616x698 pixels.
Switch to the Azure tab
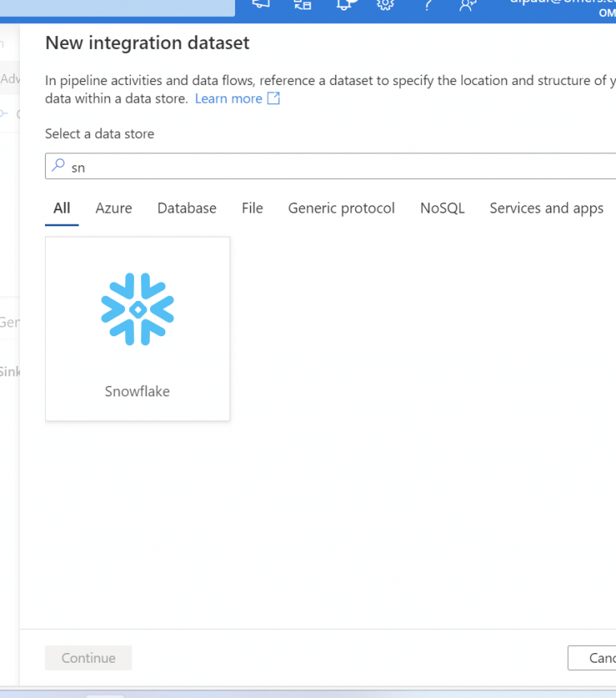pos(114,208)
